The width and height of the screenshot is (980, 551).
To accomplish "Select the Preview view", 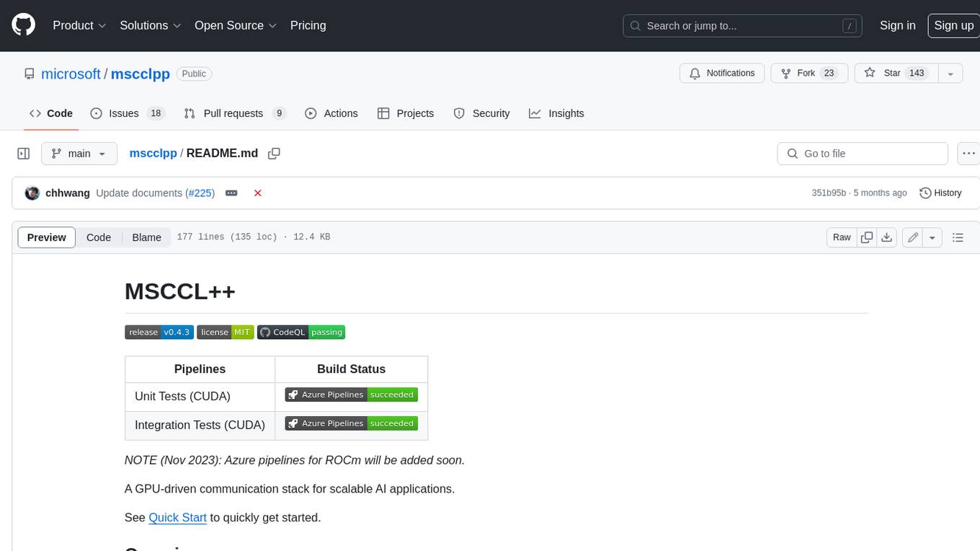I will (x=47, y=237).
